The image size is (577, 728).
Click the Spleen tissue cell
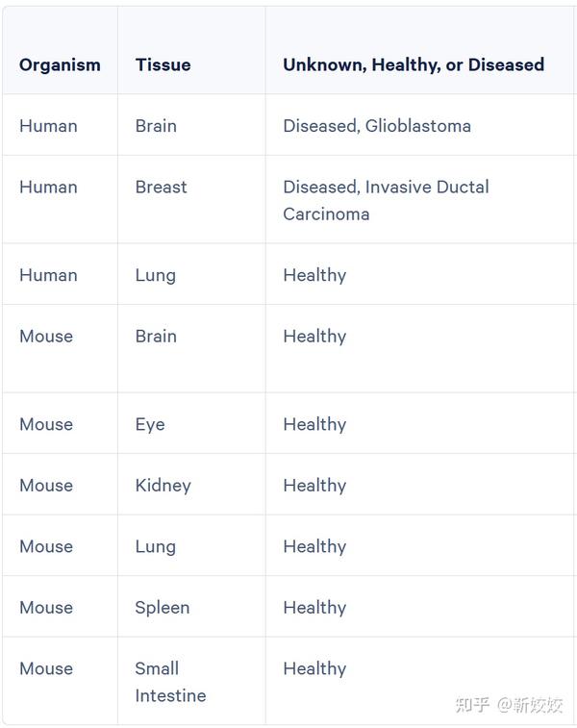tap(162, 608)
